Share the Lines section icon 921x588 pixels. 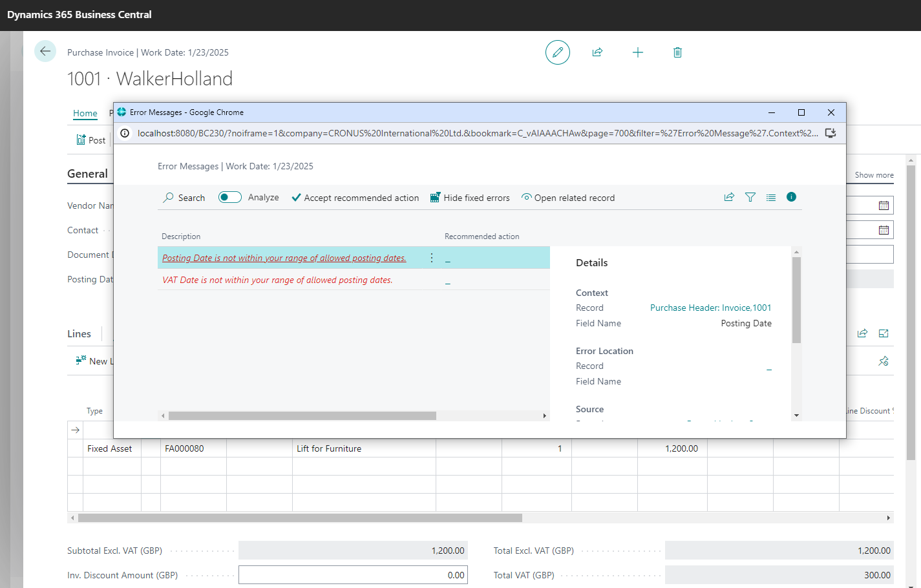[x=862, y=333]
